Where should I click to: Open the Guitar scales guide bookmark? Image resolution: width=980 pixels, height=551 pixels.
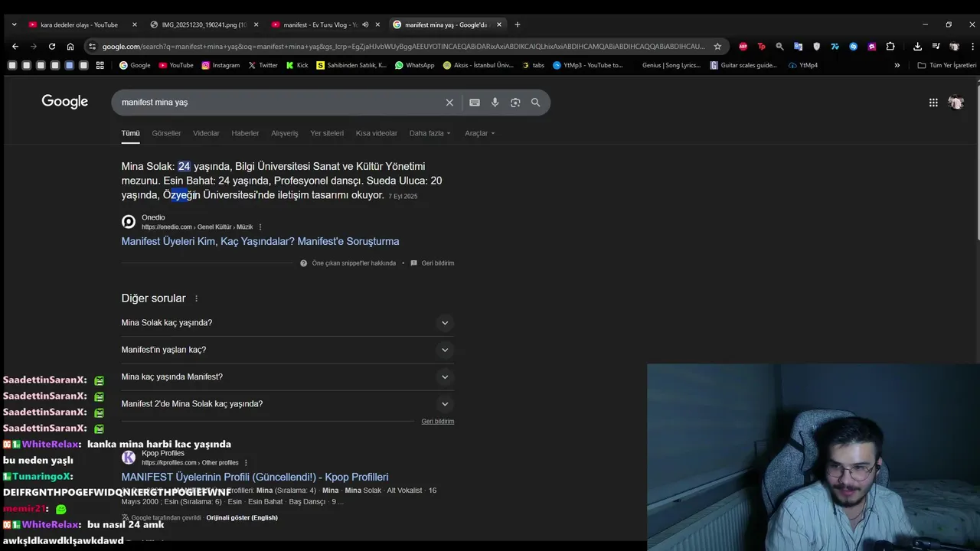click(743, 65)
